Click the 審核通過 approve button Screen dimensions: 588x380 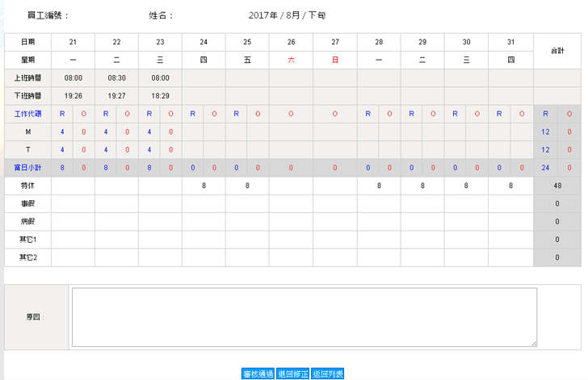(258, 374)
